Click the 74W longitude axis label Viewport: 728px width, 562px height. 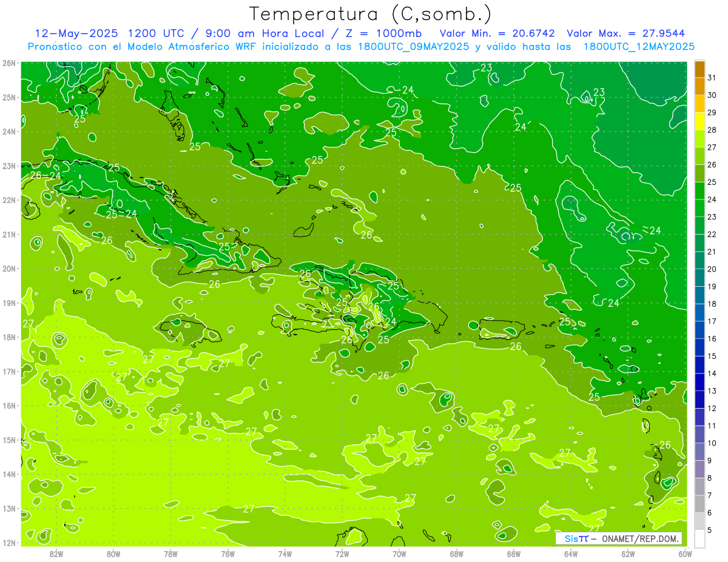click(x=285, y=554)
